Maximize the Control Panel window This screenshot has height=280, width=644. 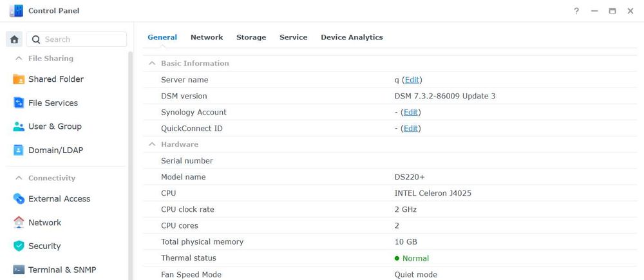click(612, 11)
